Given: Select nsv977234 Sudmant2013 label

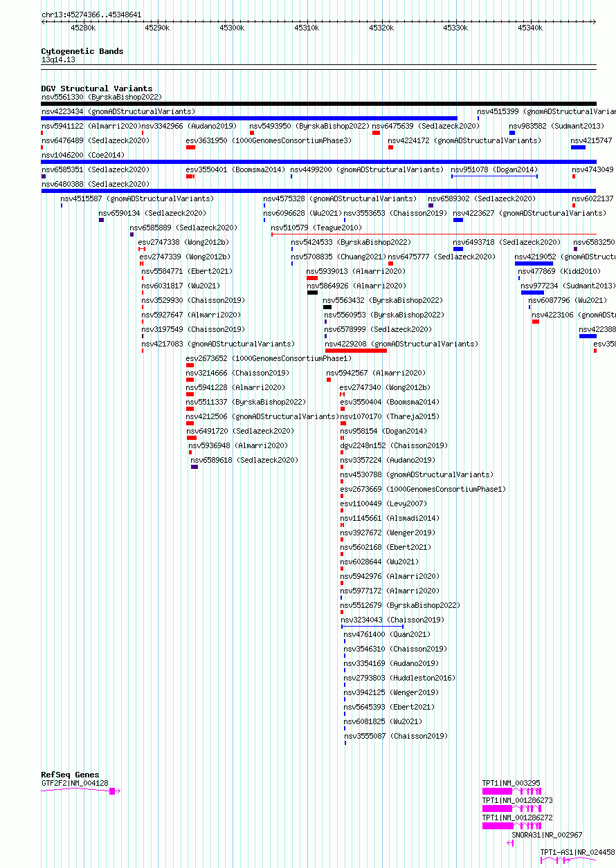Looking at the screenshot, I should pos(568,286).
